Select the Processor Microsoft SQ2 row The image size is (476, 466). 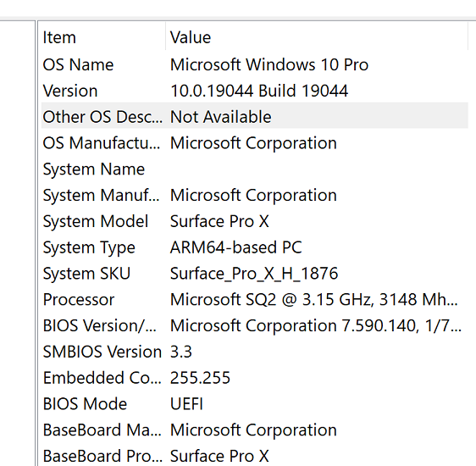click(254, 300)
